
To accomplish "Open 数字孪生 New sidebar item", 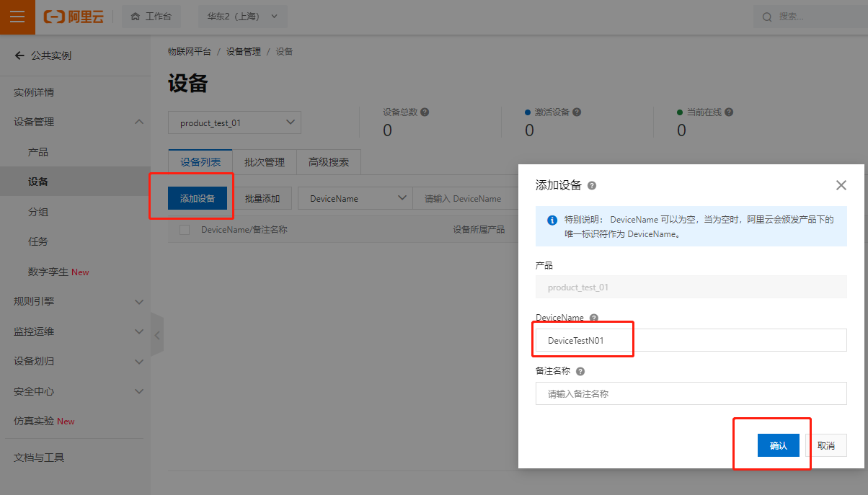I will click(x=58, y=272).
